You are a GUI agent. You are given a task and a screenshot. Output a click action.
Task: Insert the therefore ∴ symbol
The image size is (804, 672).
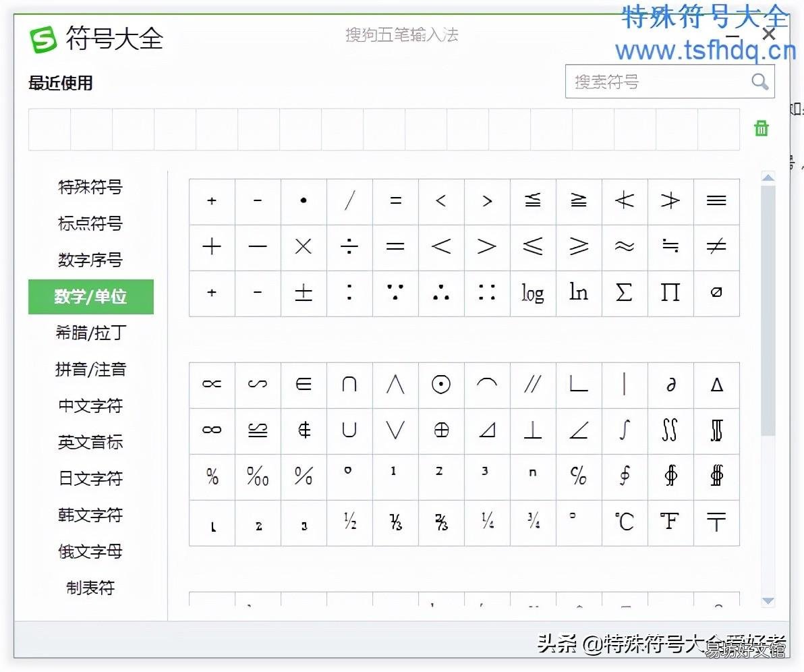click(441, 293)
